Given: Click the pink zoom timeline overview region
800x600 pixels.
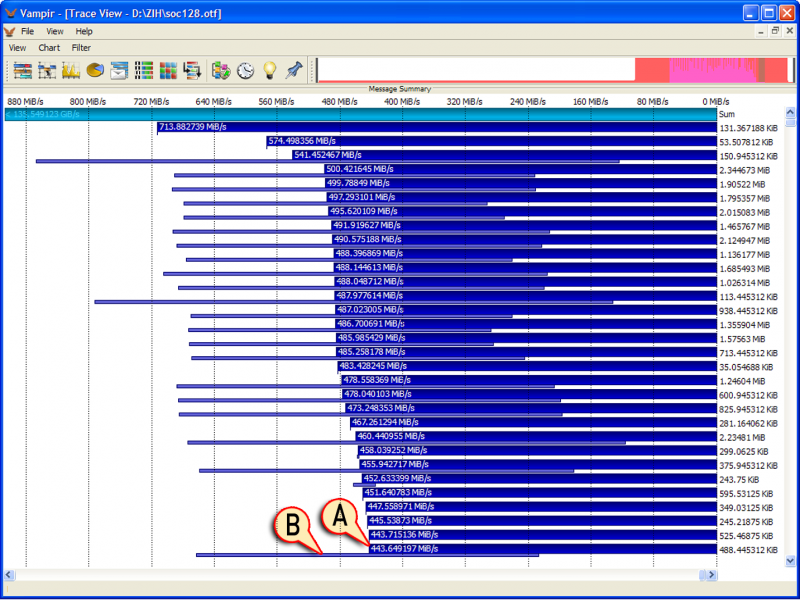Looking at the screenshot, I should [713, 70].
